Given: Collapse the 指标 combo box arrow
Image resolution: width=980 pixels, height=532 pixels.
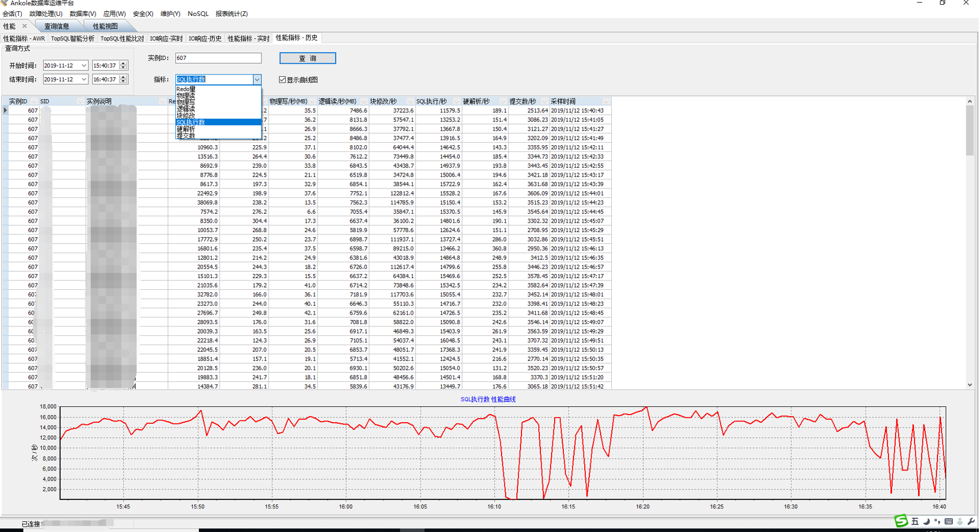Looking at the screenshot, I should click(x=257, y=79).
